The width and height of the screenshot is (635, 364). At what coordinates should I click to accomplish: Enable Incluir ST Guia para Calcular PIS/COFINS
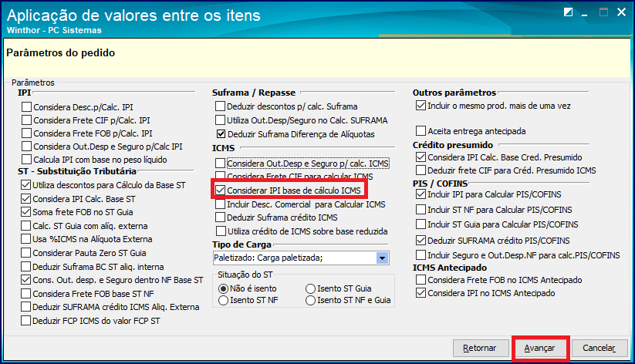coord(421,224)
